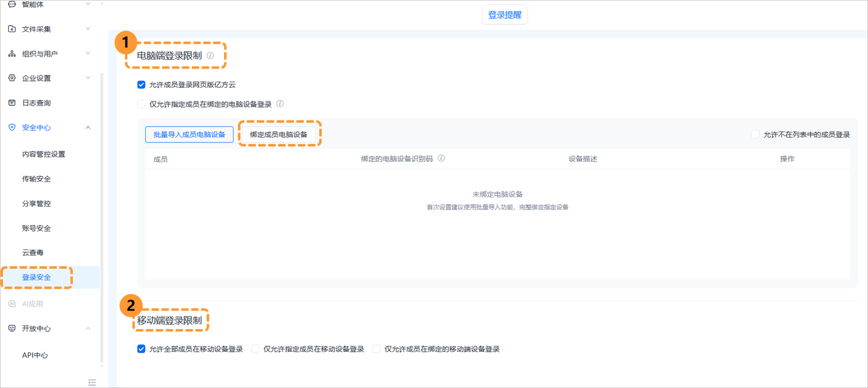Image resolution: width=868 pixels, height=388 pixels.
Task: Check 允许不在列表中的成员登录
Action: tap(755, 134)
